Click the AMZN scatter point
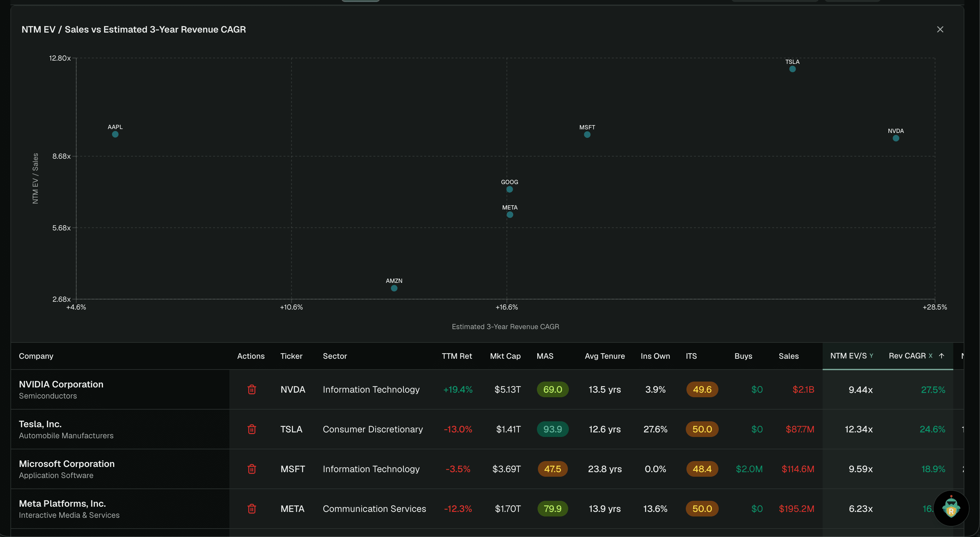Viewport: 980px width, 537px height. click(x=394, y=288)
